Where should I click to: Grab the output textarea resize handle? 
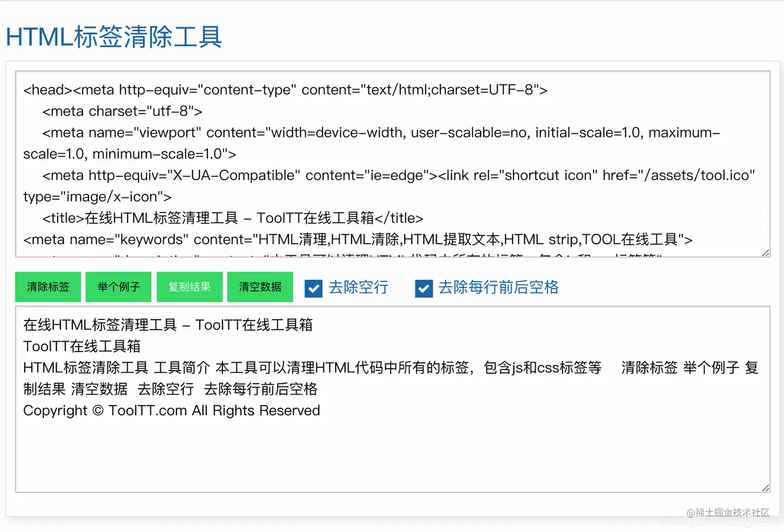click(x=765, y=488)
